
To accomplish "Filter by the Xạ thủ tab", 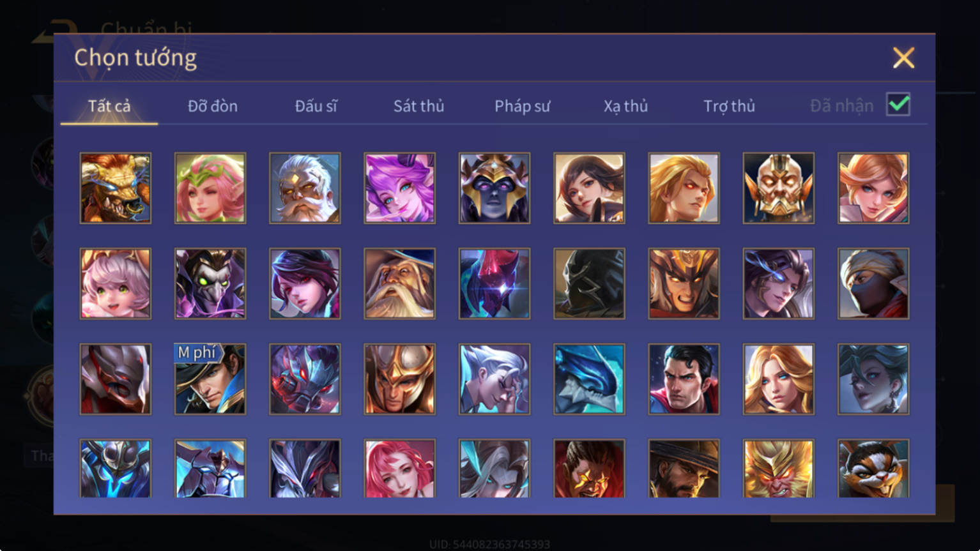I will point(625,106).
